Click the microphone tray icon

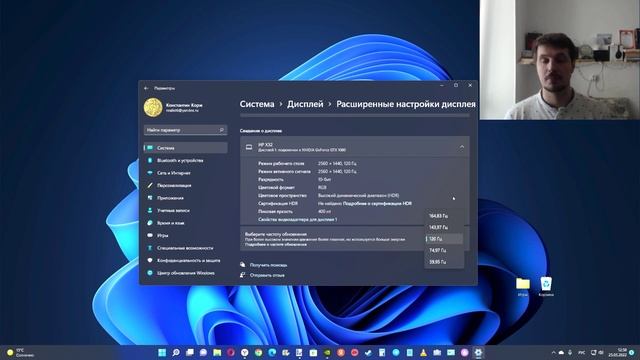[x=570, y=353]
